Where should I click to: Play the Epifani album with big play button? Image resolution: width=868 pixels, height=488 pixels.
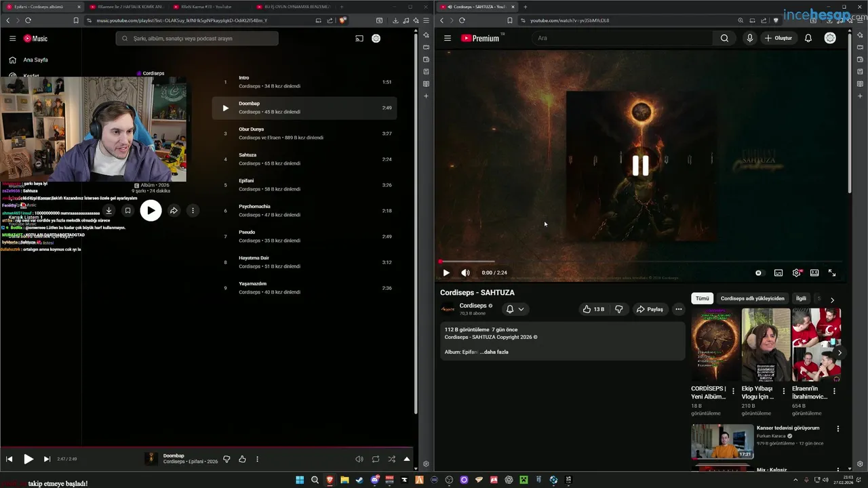[151, 211]
